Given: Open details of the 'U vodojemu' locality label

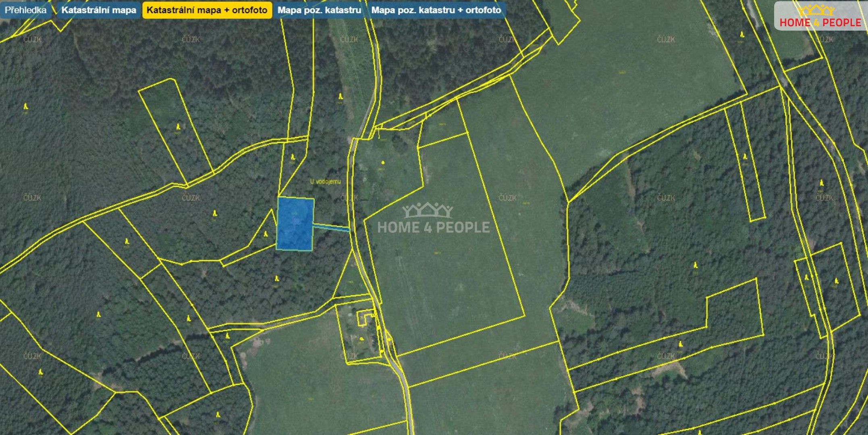Looking at the screenshot, I should 325,181.
